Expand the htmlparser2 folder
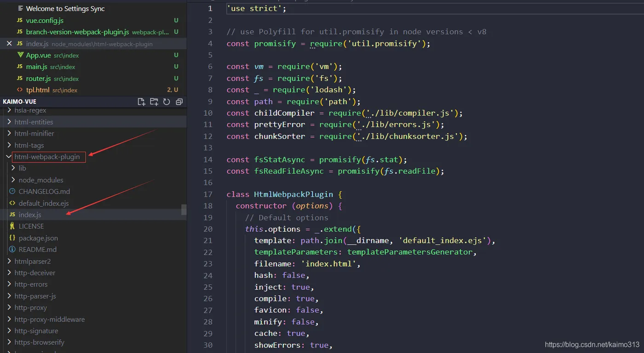Viewport: 644px width, 353px height. (x=9, y=261)
